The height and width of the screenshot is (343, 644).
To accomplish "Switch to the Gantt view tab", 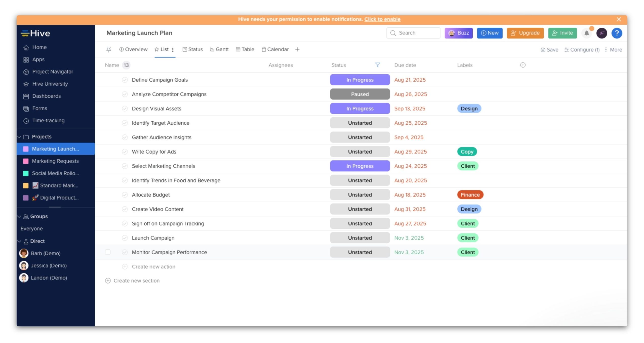I will point(219,50).
